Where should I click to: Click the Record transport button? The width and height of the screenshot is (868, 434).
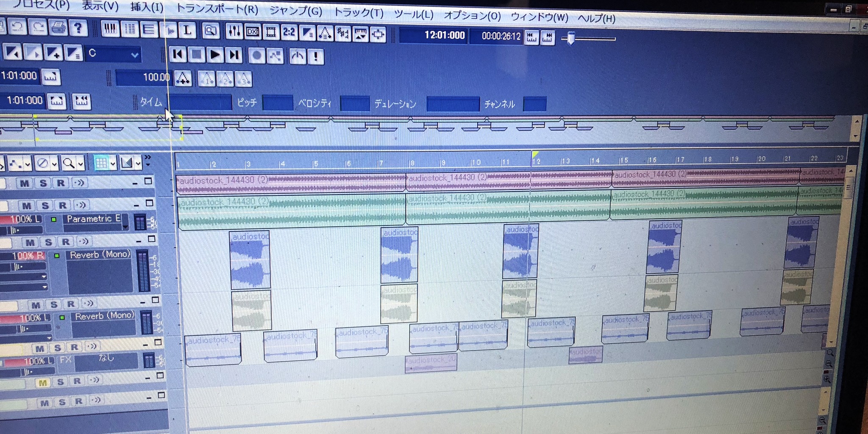[x=256, y=56]
